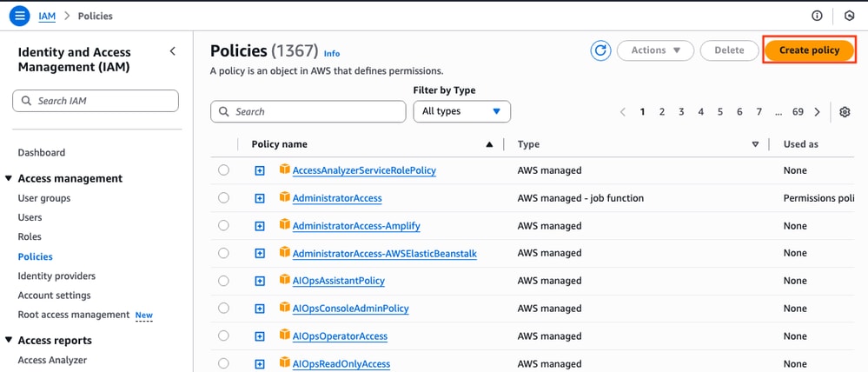
Task: Select the AdministratorAccess-AWSElasticBeanstalk radio button
Action: (x=223, y=253)
